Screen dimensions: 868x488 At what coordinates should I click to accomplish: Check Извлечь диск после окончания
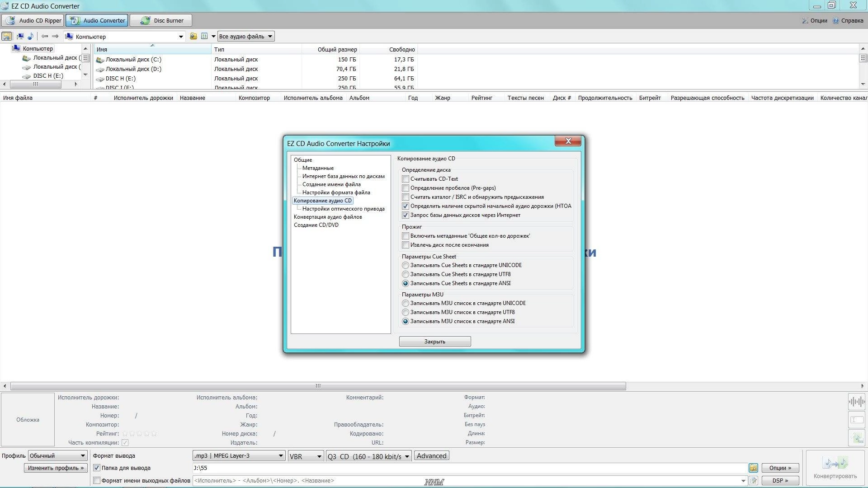tap(406, 245)
